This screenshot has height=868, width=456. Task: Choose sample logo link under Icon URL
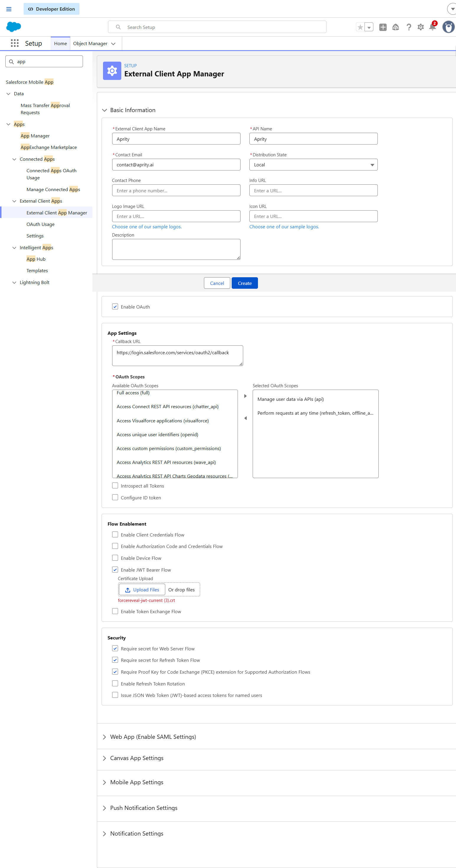(284, 227)
